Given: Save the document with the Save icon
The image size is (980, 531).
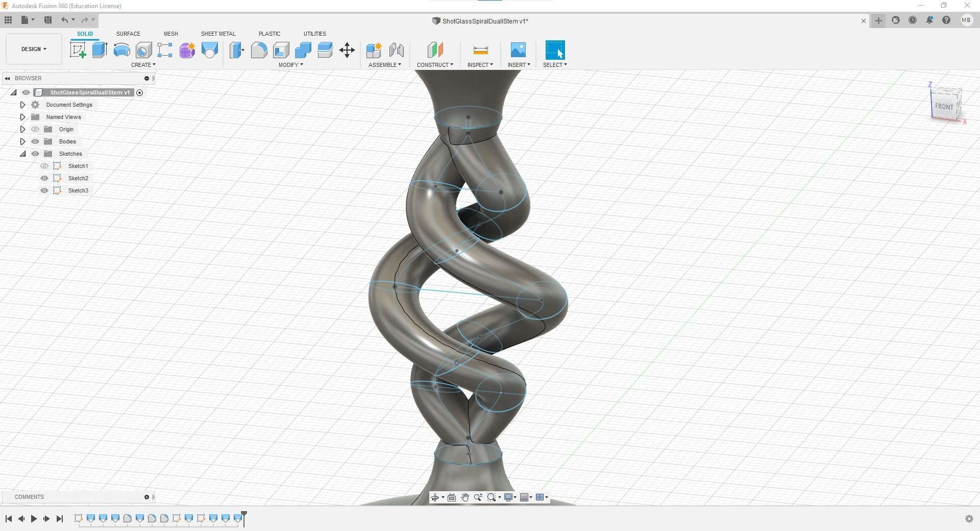Looking at the screenshot, I should click(48, 20).
